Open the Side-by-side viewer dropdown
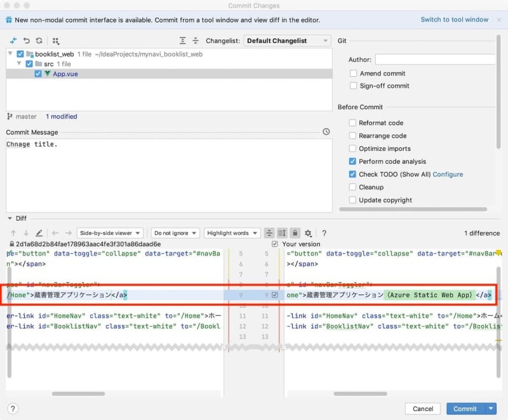 (x=110, y=233)
